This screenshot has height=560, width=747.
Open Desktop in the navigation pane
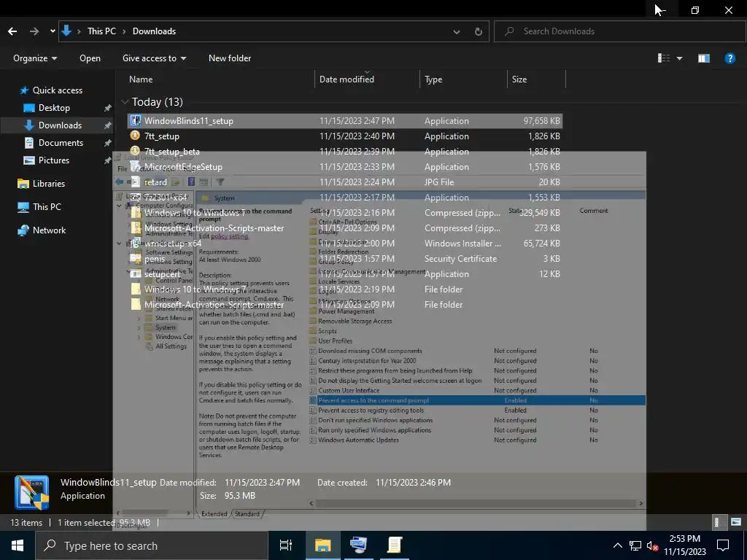click(x=54, y=108)
